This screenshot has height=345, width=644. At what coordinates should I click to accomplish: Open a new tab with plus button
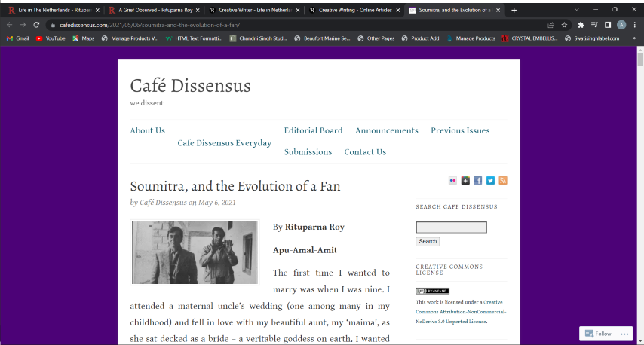[514, 10]
